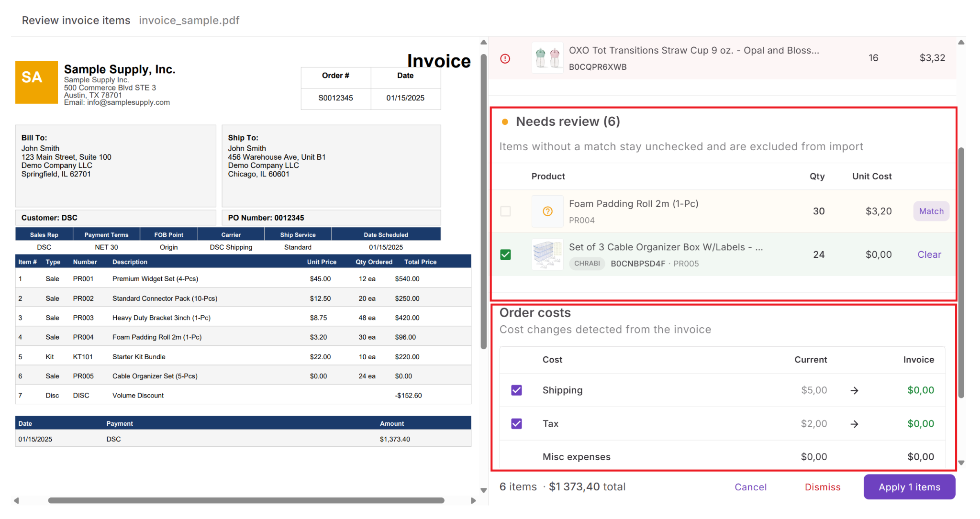This screenshot has height=519, width=980.
Task: Check the Foam Padding Roll 2m checkbox
Action: coord(505,211)
